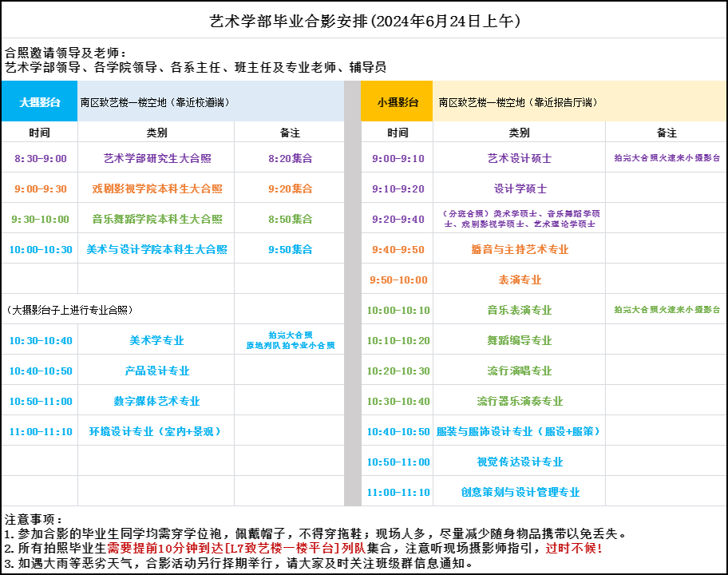Click the 环境设计专业（室内+景观）cell
The width and height of the screenshot is (728, 575).
tap(156, 432)
